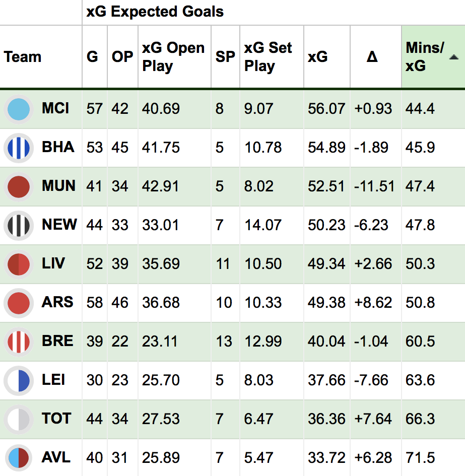
Task: Sort table by xG Set Play column
Action: (268, 57)
